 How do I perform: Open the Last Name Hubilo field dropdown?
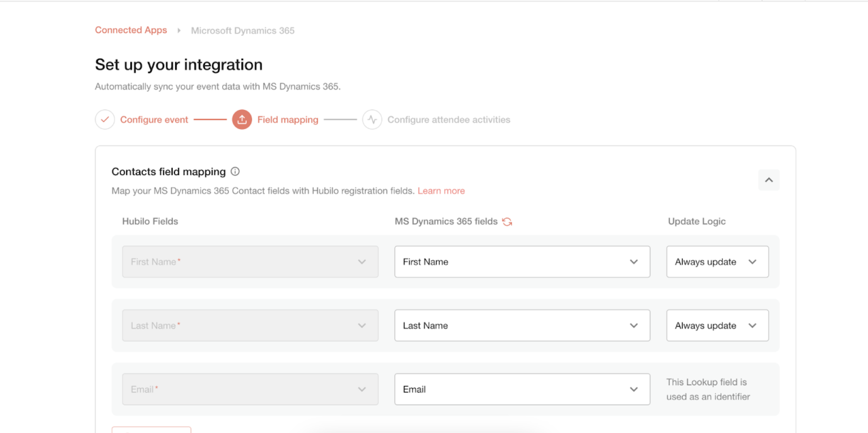(x=250, y=325)
